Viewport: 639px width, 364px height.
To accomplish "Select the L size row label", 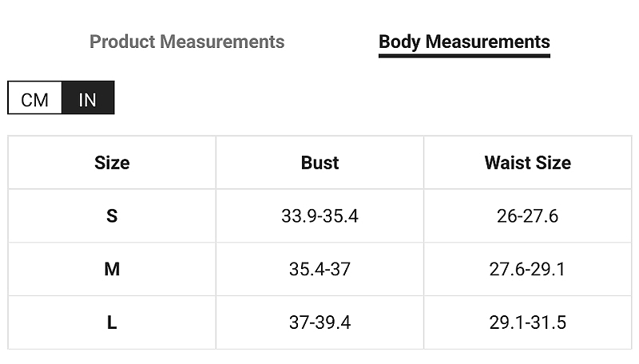I will 112,322.
